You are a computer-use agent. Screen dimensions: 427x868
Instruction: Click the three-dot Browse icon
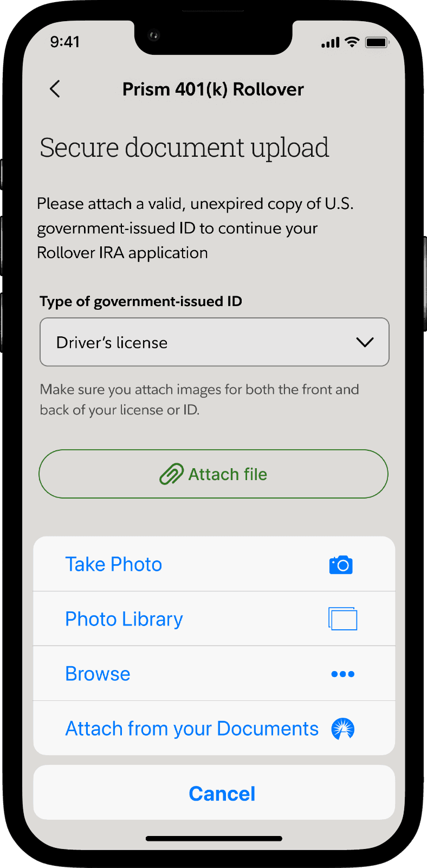coord(343,674)
